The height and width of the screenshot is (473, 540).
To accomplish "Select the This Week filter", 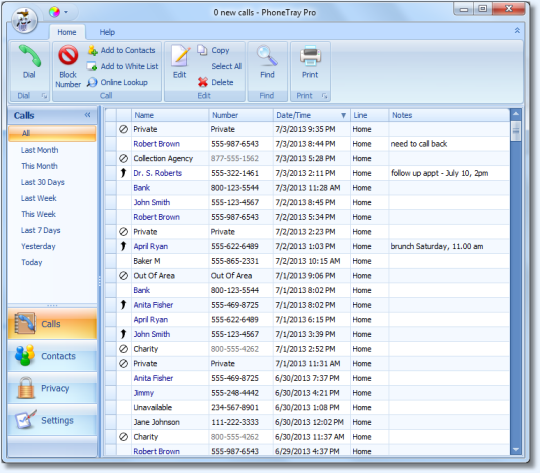I will (38, 214).
